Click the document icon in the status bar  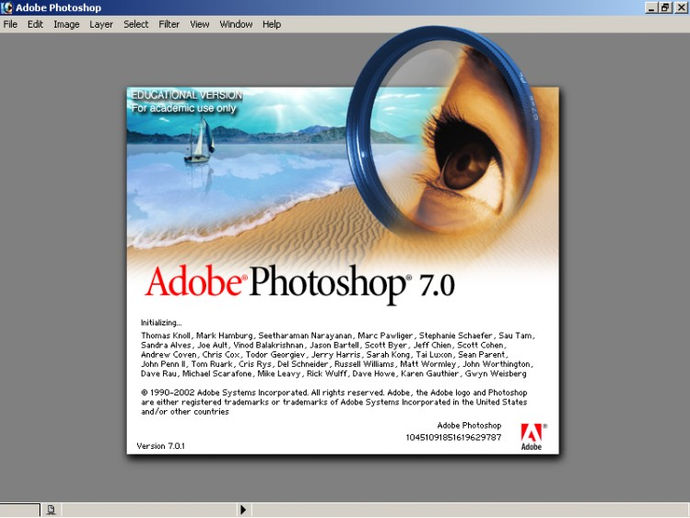tap(51, 510)
